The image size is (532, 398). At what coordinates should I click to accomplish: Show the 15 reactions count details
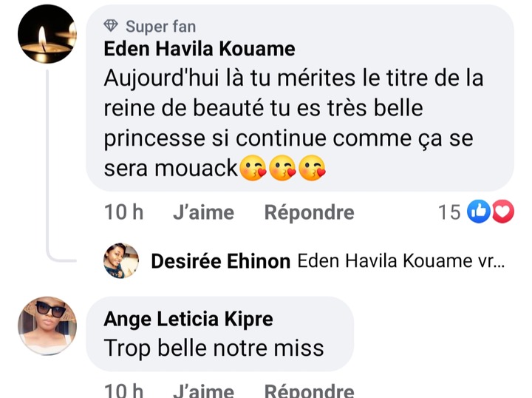pos(449,213)
